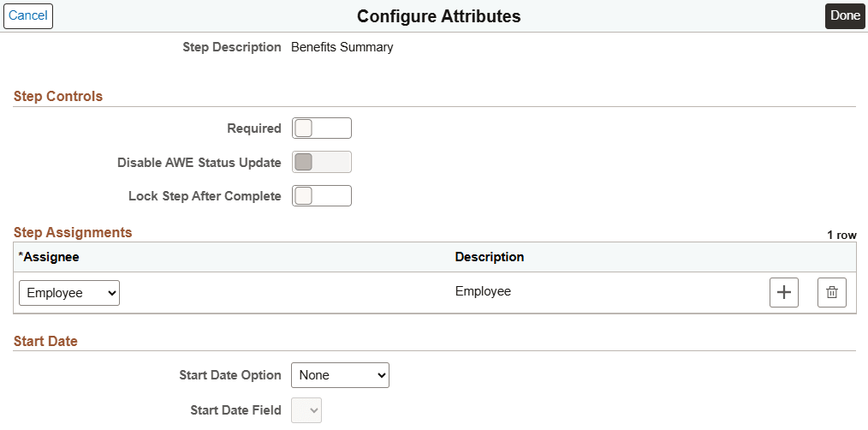The image size is (868, 430).
Task: Toggle the Required switch
Action: coord(321,128)
